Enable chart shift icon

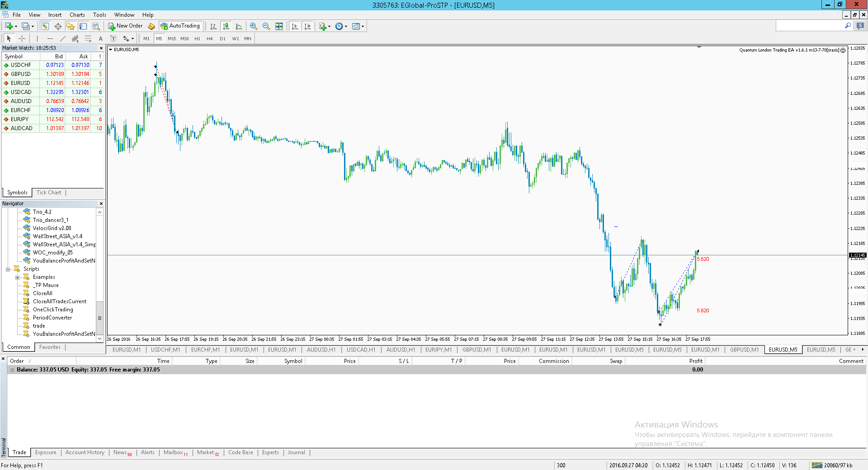[307, 26]
